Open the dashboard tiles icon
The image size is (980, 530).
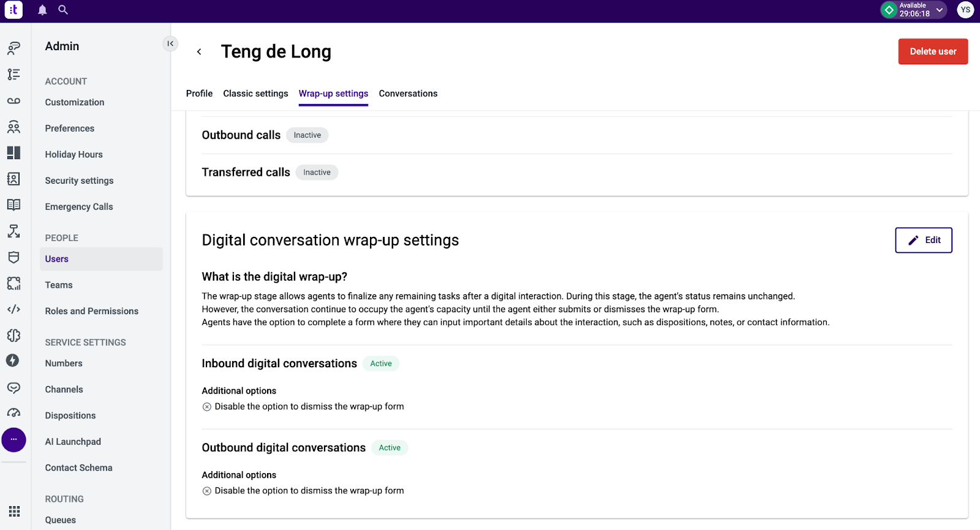(x=13, y=152)
